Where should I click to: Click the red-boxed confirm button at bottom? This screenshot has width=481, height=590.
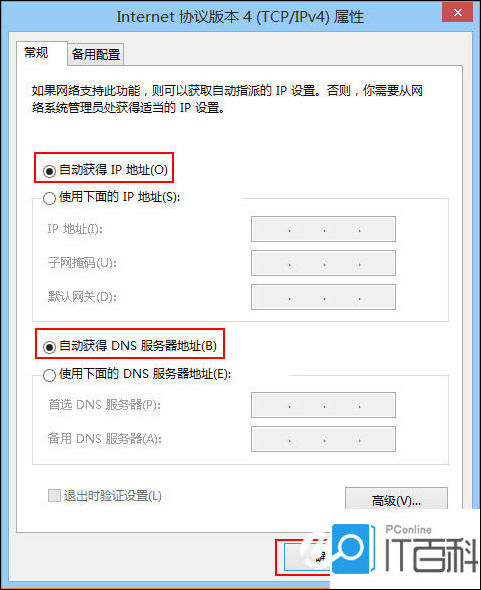[x=303, y=558]
